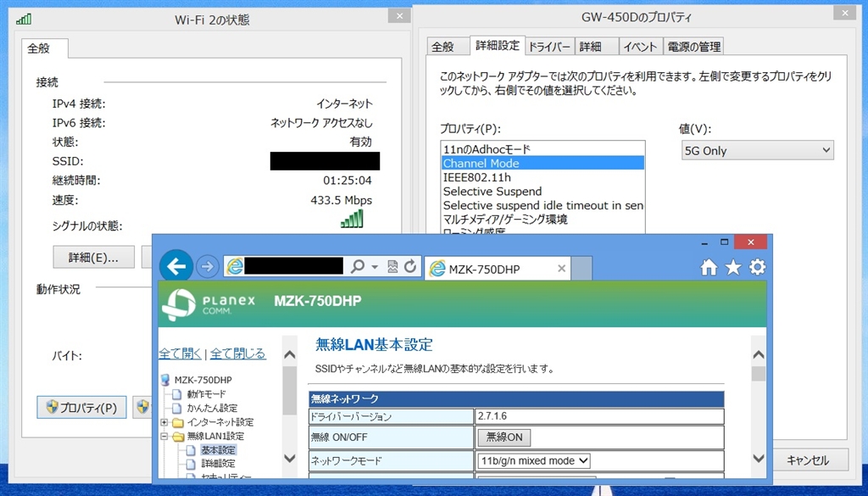
Task: Click 詳細(E)... button in Wi-Fi status
Action: tap(93, 258)
